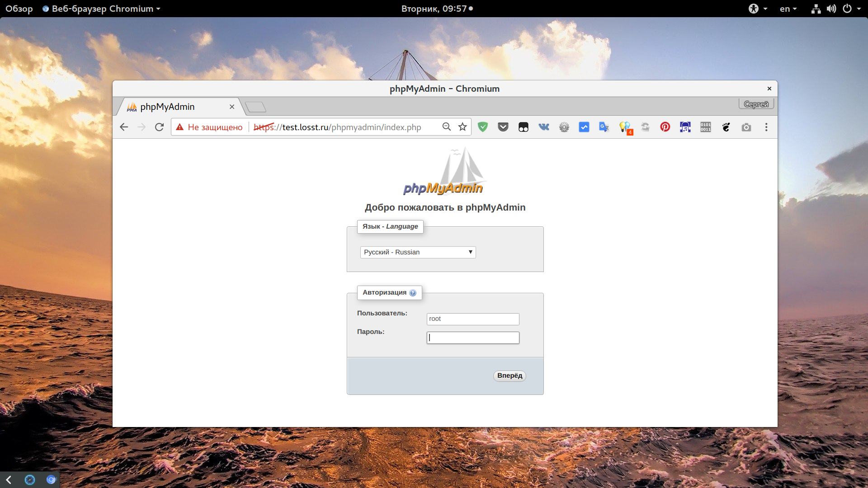Save page with the Pocket extension
Image resolution: width=868 pixels, height=488 pixels.
[x=503, y=127]
